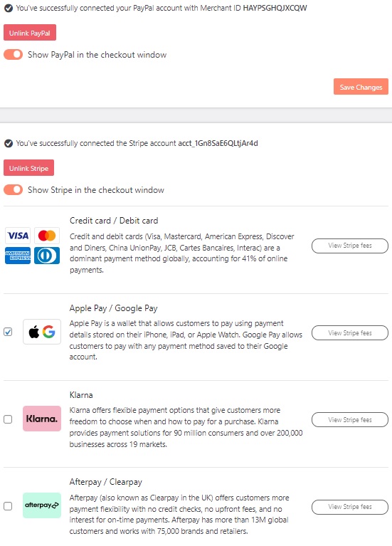The height and width of the screenshot is (546, 392).
Task: Click the green Afterpay logo
Action: click(42, 505)
